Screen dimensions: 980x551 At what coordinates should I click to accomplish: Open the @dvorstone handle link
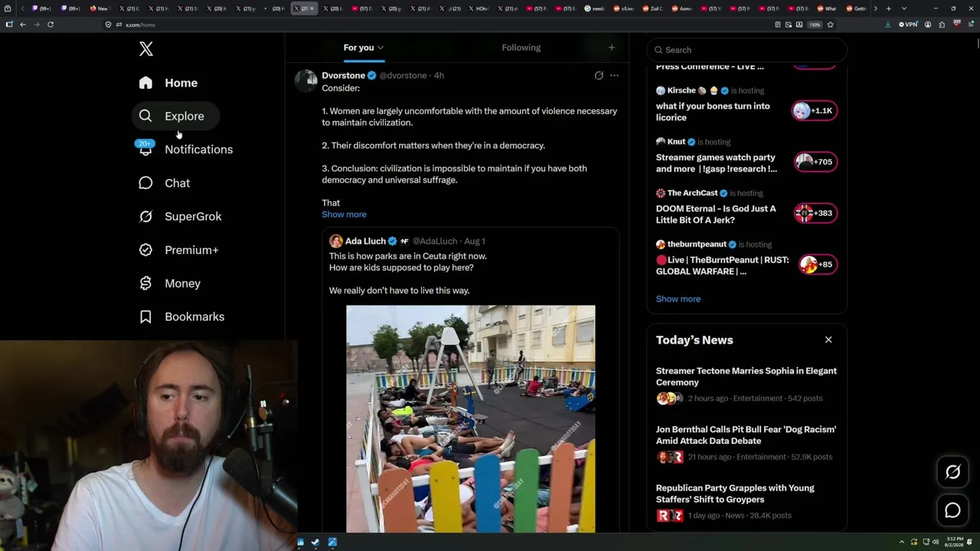403,76
